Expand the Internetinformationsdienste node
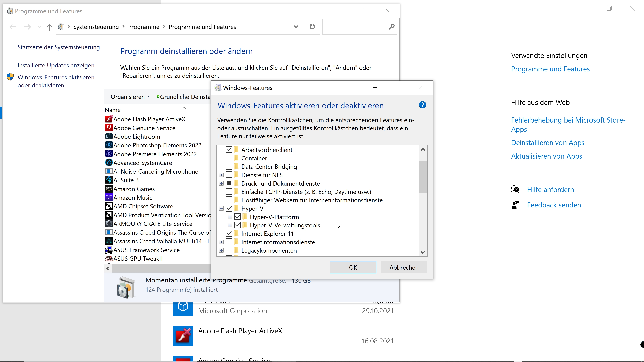Viewport: 644px width, 362px height. (221, 242)
